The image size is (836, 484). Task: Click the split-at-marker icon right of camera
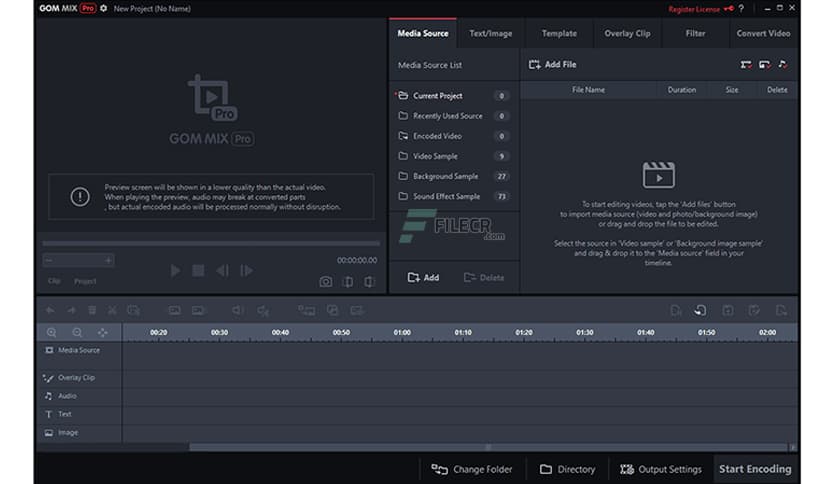coord(348,281)
